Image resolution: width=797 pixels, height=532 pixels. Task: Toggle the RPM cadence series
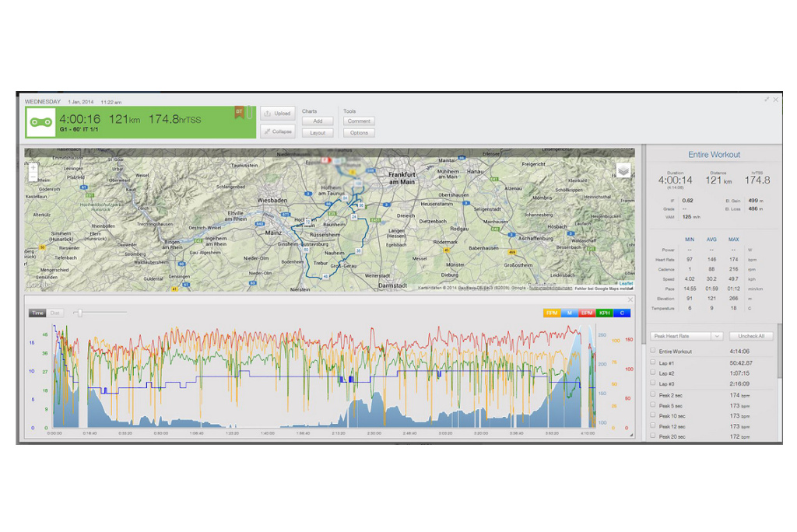[x=552, y=313]
